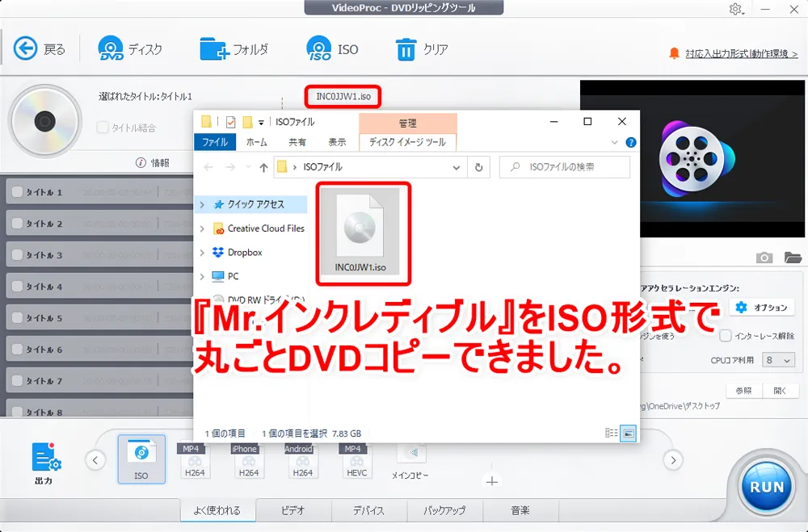This screenshot has height=532, width=808.
Task: Show next output formats arrow
Action: tap(673, 460)
